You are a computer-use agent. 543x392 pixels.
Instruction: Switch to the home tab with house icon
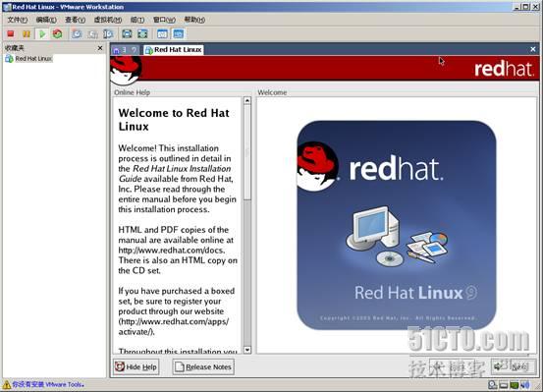pos(116,50)
